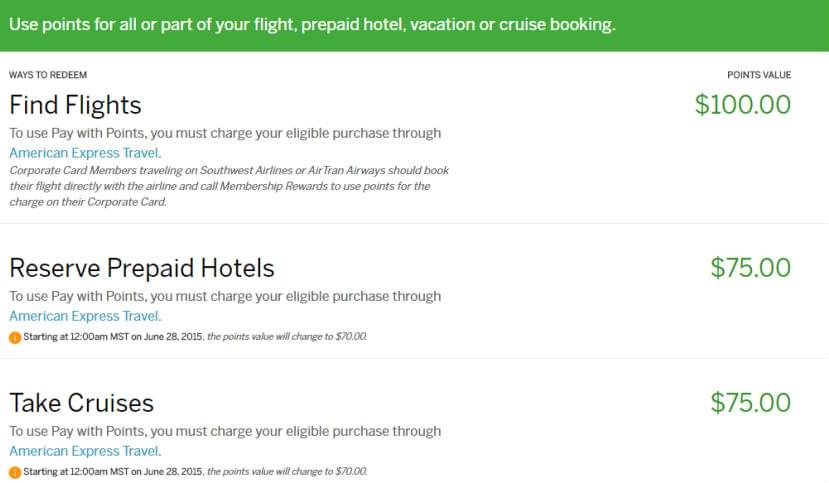Open American Express Travel link under Take Cruises

84,451
